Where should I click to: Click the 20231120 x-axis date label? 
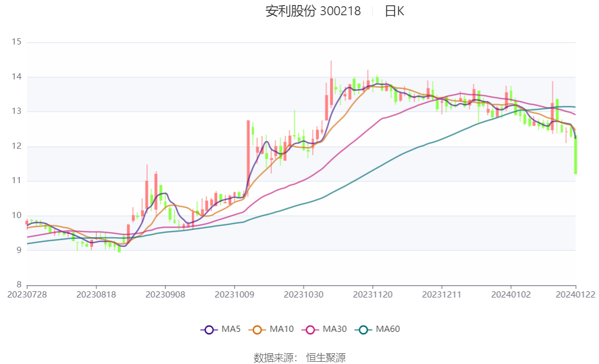(x=373, y=295)
